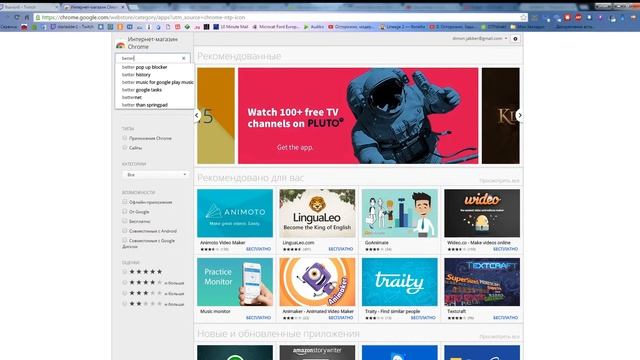Open the red ABP extension icon

(x=578, y=17)
